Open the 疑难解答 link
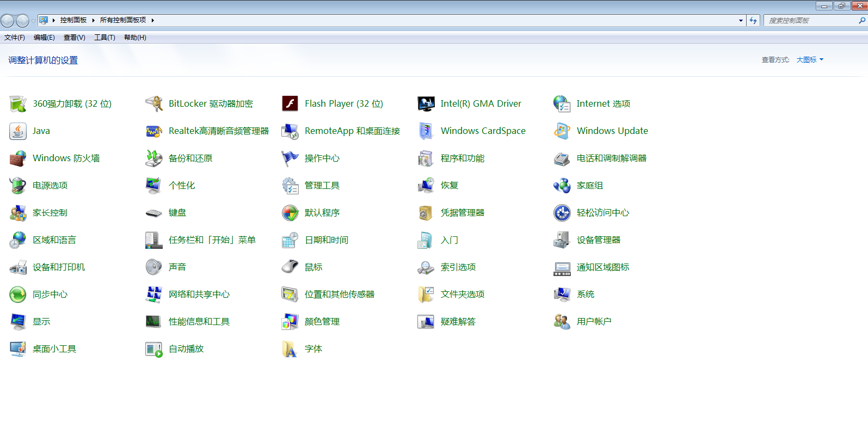 pyautogui.click(x=458, y=321)
